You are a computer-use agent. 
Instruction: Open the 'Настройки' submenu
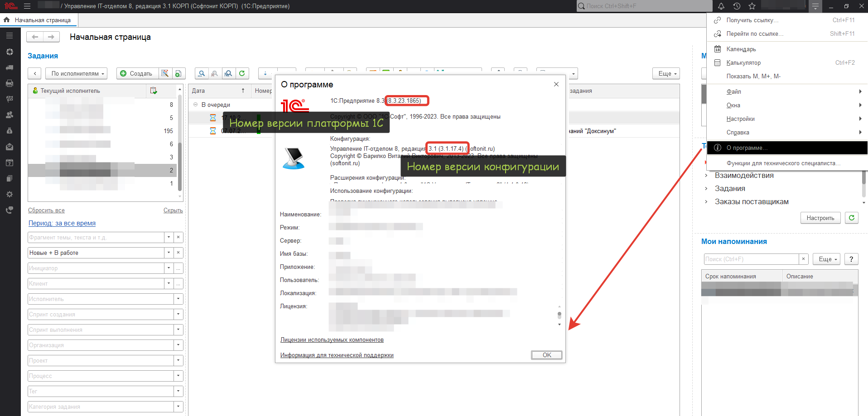741,119
